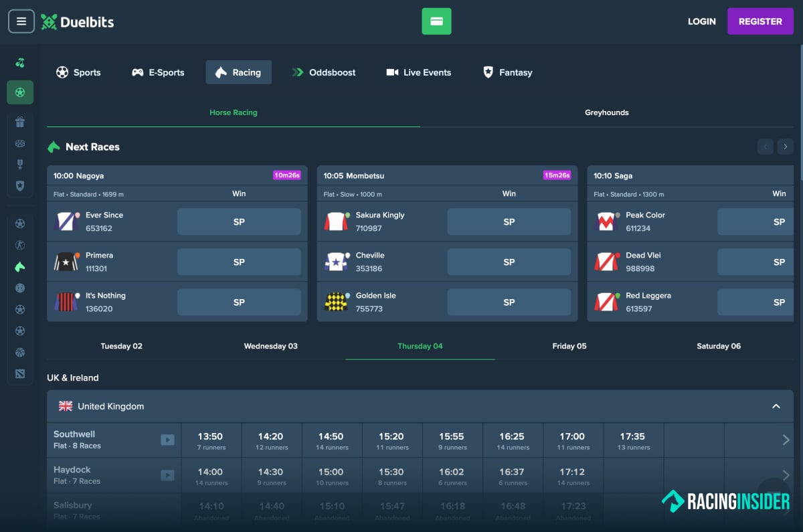803x532 pixels.
Task: Bet SP on Ever Since
Action: tap(239, 222)
